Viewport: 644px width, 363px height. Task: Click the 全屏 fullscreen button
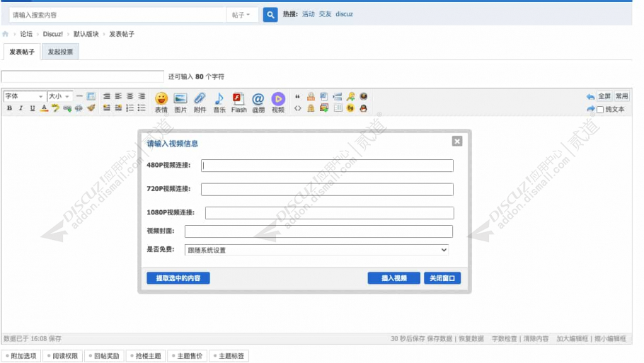(x=604, y=96)
